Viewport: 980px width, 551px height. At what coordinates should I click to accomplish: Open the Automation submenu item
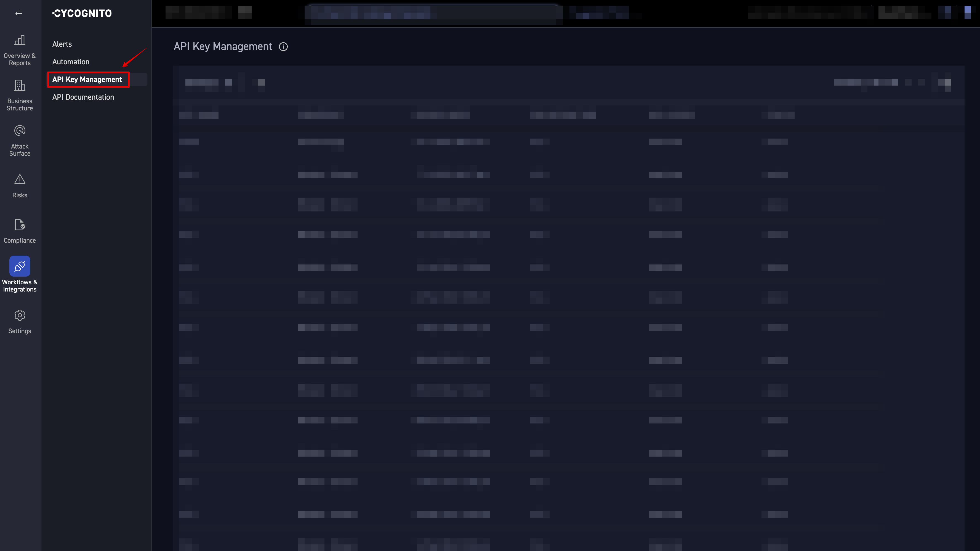pos(71,62)
